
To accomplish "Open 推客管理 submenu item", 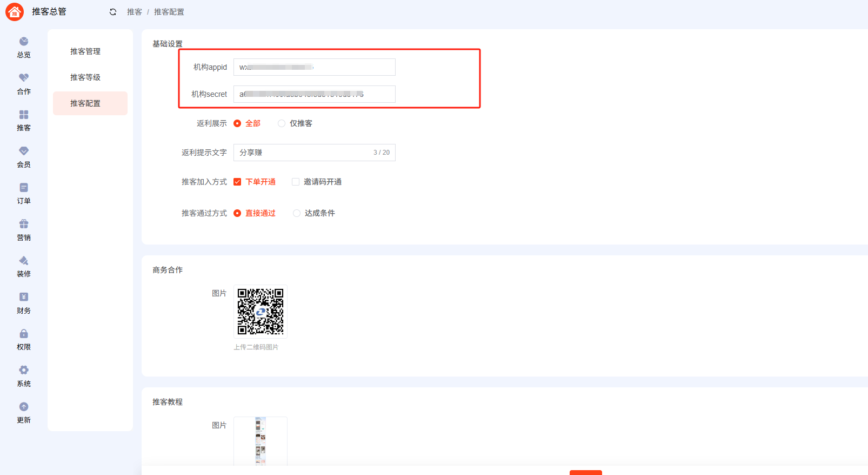I will (85, 51).
